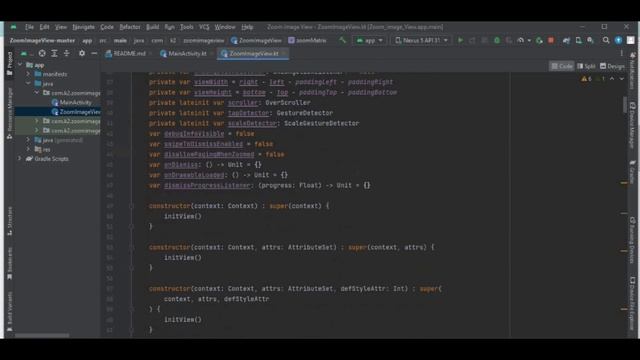Image resolution: width=640 pixels, height=360 pixels.
Task: Click the ZoomImageView-master breadcrumb
Action: 42,40
